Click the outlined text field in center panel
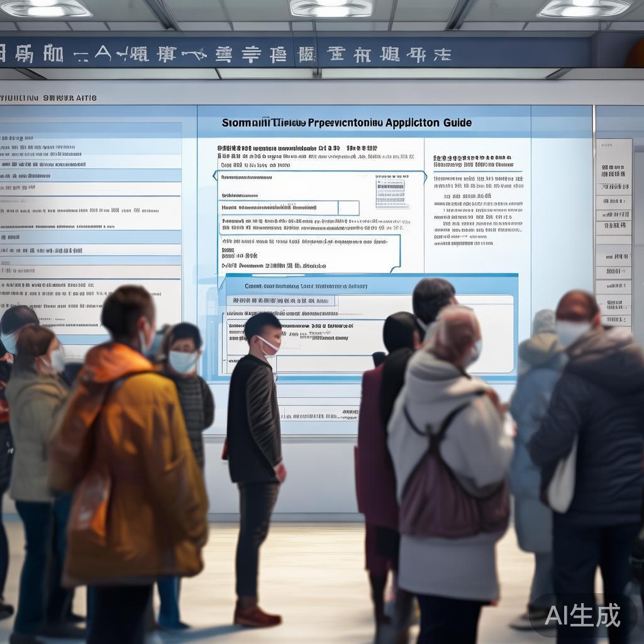Image resolution: width=644 pixels, height=644 pixels. tap(279, 208)
